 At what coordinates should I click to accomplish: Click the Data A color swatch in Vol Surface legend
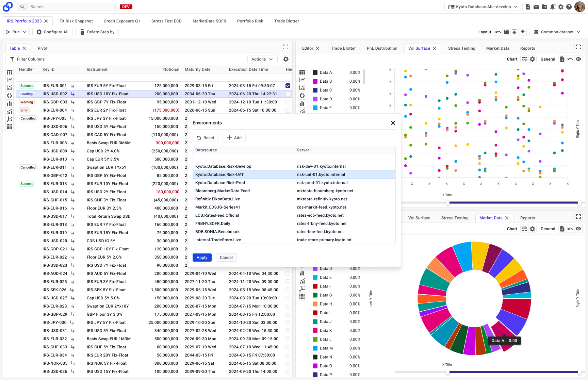click(x=315, y=72)
